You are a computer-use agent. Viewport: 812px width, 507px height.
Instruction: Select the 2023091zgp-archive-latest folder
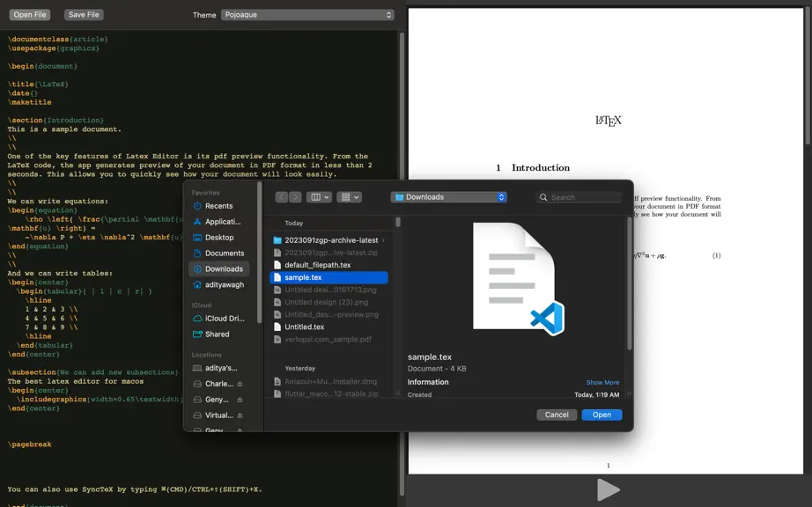pyautogui.click(x=328, y=240)
